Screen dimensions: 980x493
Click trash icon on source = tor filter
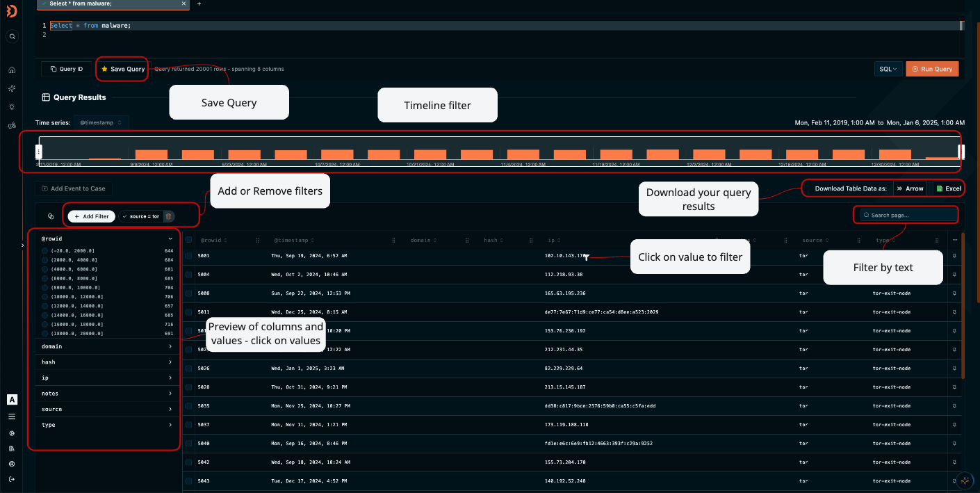tap(168, 216)
